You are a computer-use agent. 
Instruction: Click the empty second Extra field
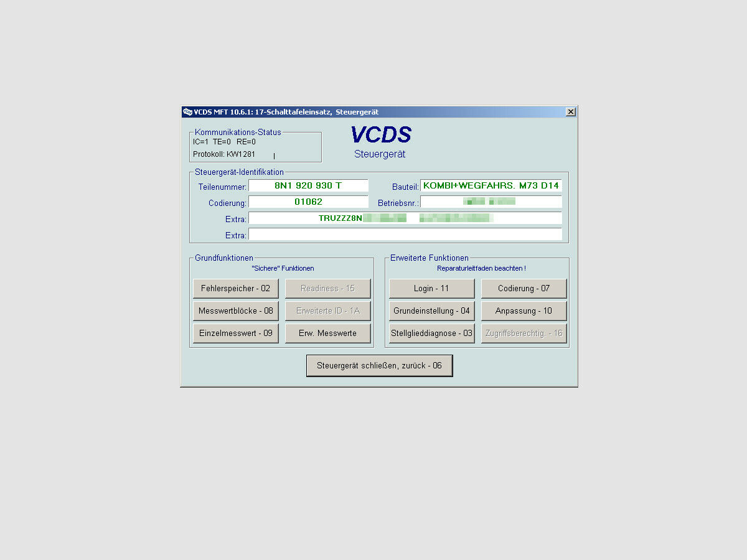click(x=405, y=234)
